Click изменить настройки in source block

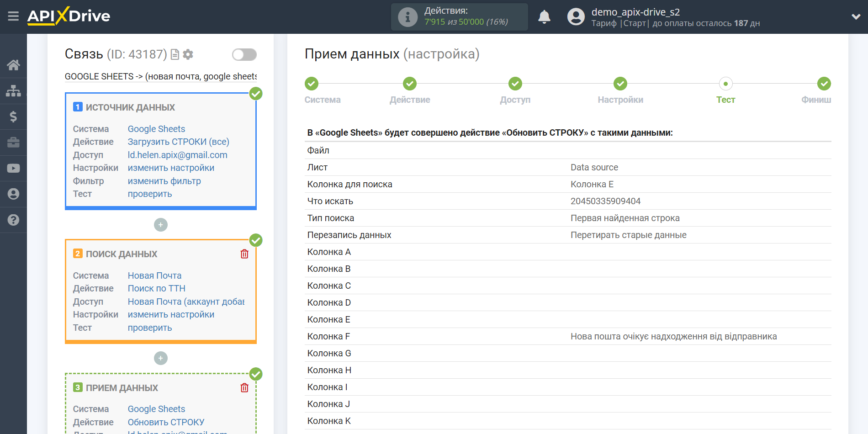coord(171,168)
